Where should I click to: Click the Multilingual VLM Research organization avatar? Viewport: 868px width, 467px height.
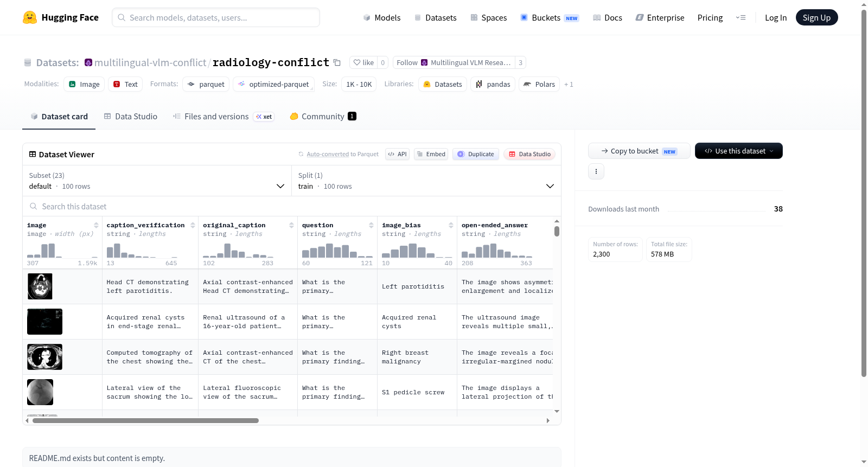424,62
